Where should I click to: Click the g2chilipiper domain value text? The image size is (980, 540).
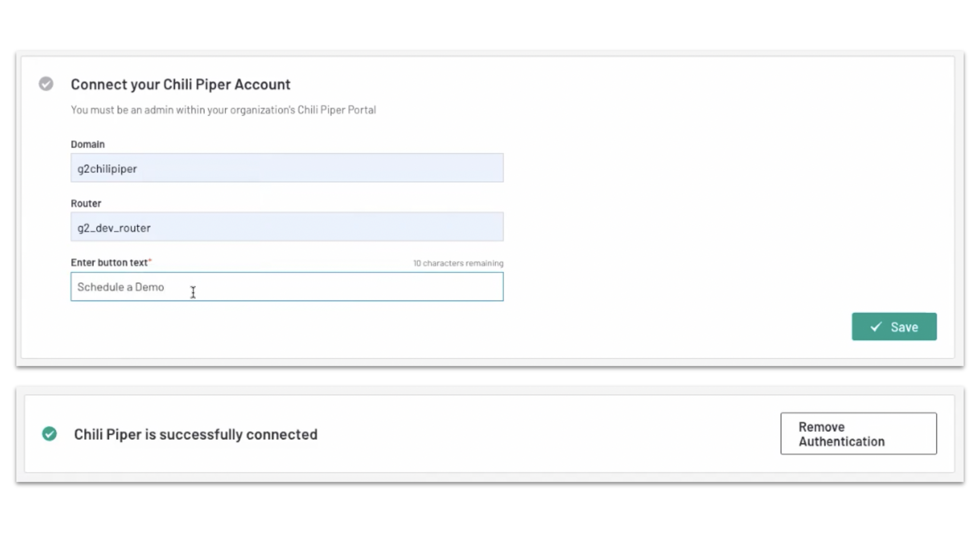point(107,169)
